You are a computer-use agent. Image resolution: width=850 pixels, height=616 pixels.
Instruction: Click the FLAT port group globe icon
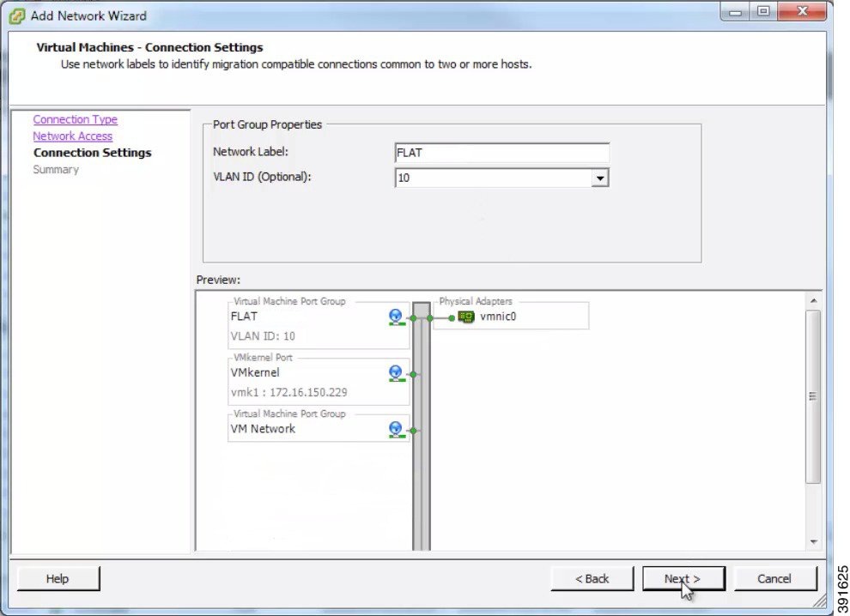[397, 317]
